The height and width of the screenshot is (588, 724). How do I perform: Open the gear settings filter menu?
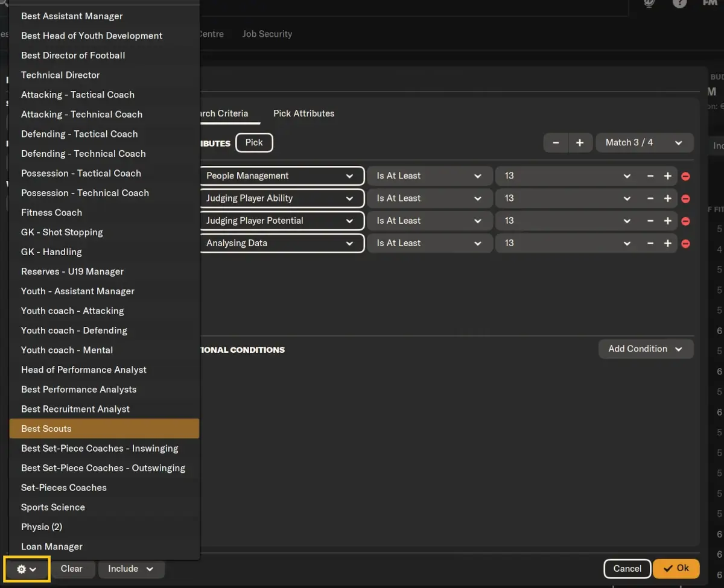point(27,569)
